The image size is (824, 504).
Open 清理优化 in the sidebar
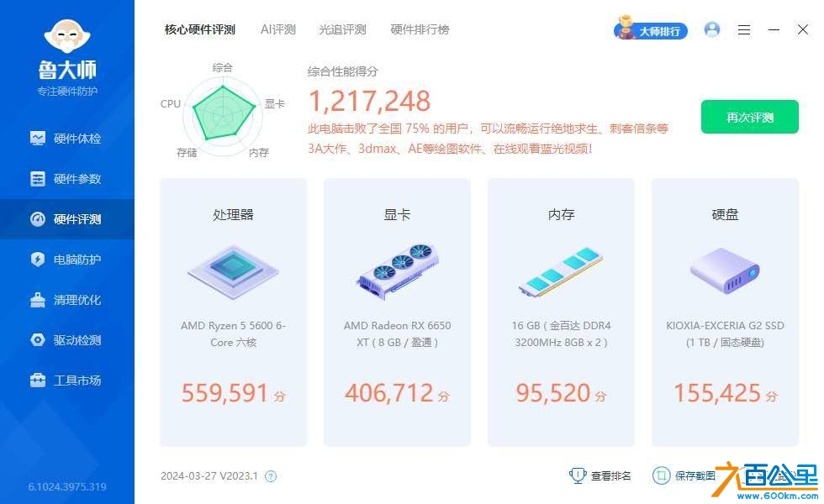click(66, 300)
